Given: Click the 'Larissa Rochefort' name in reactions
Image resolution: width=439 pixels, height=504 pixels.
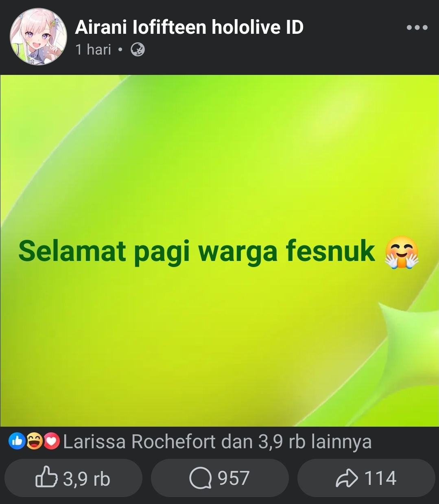Looking at the screenshot, I should pyautogui.click(x=139, y=442).
